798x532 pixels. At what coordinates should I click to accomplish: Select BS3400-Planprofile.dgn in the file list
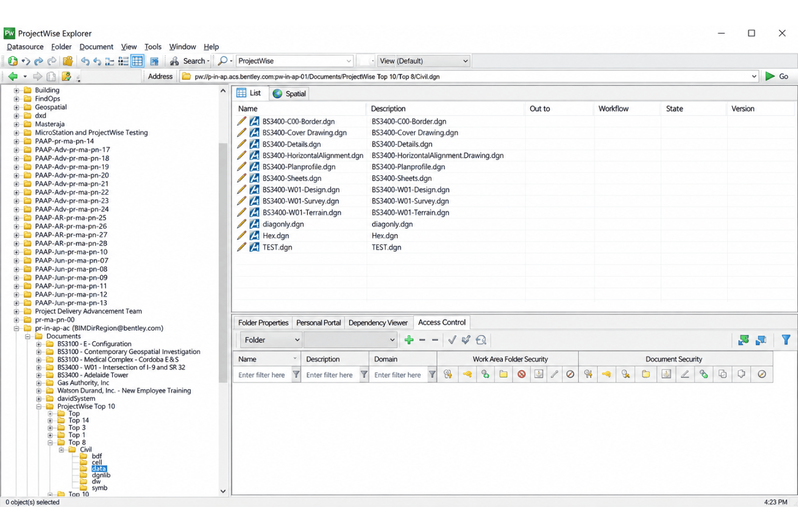[x=299, y=167]
